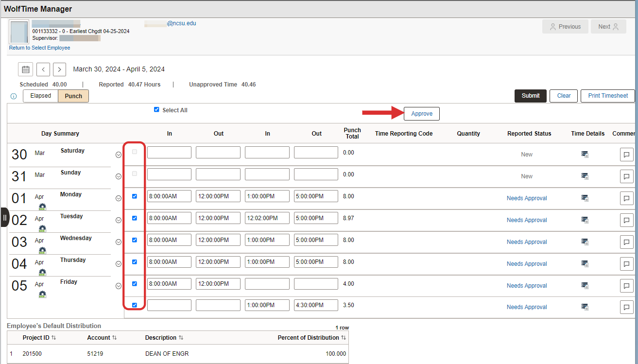Expand Sunday's day summary chevron
The height and width of the screenshot is (364, 638).
point(119,176)
